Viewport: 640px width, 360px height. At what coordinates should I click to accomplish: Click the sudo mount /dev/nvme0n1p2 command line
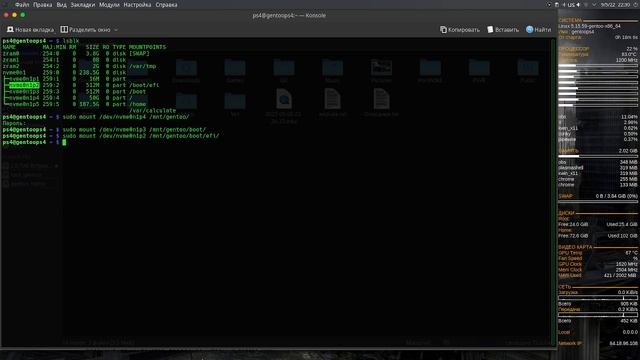(x=141, y=136)
